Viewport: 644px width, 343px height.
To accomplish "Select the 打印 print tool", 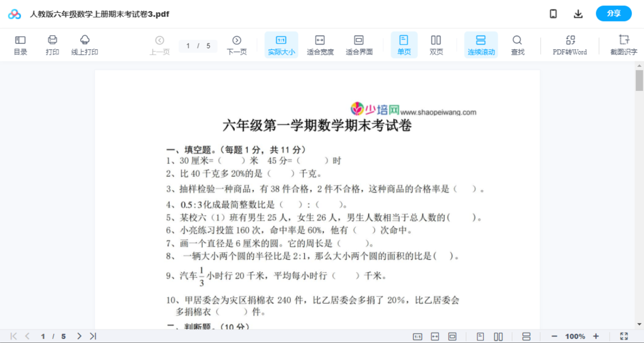I will click(x=52, y=45).
